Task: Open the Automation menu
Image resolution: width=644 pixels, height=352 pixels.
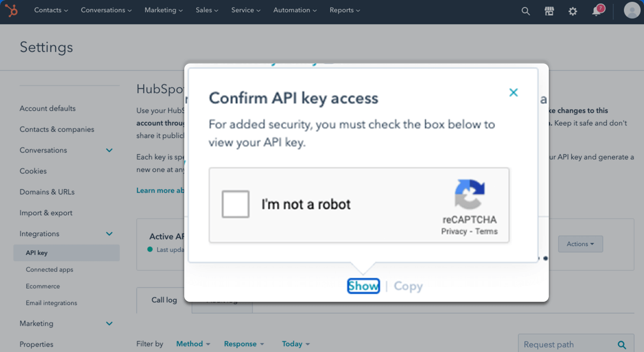Action: (x=295, y=10)
